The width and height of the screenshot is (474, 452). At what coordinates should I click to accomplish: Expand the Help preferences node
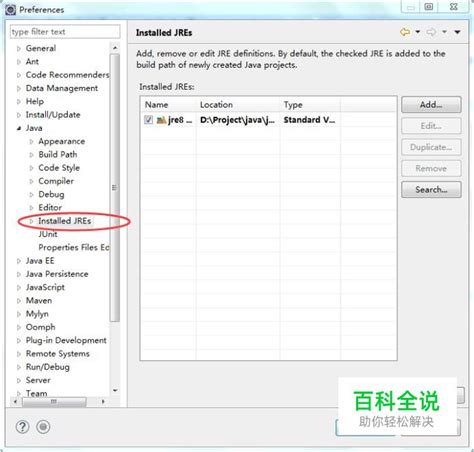[x=19, y=102]
